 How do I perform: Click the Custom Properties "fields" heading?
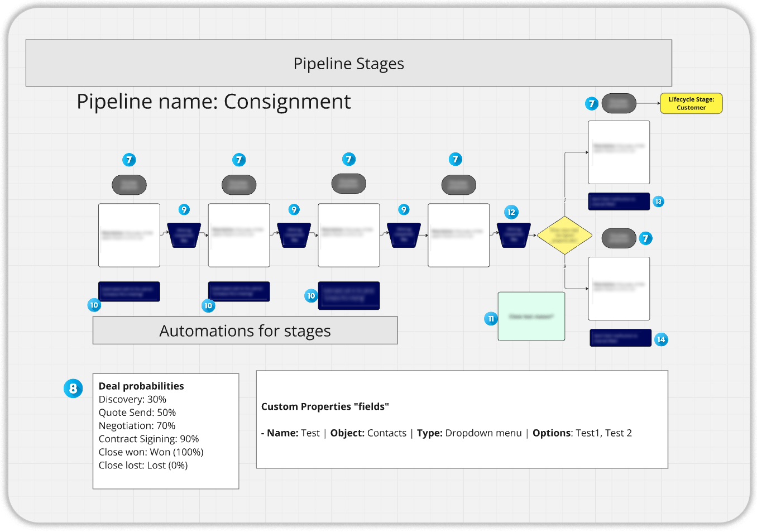tap(325, 406)
